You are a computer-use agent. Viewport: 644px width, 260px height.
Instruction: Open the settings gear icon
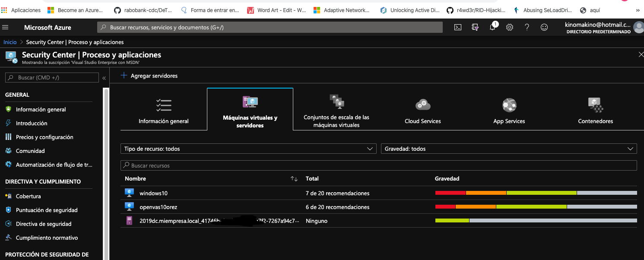click(510, 27)
